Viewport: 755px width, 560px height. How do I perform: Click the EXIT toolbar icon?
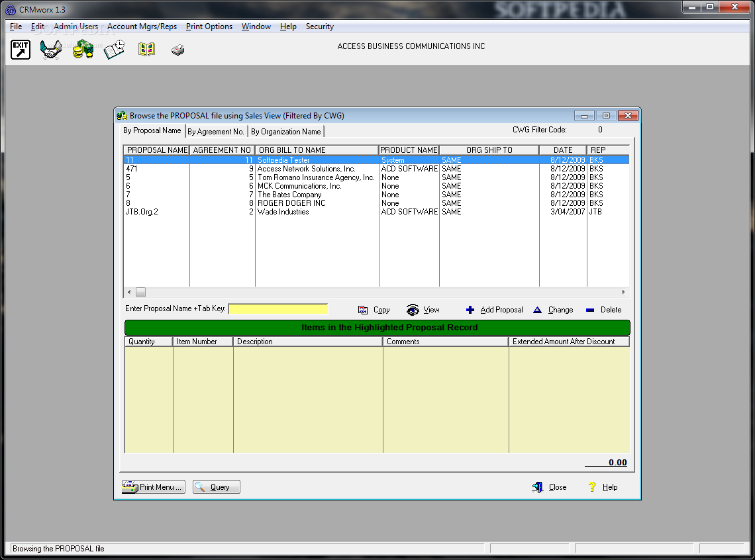[21, 50]
